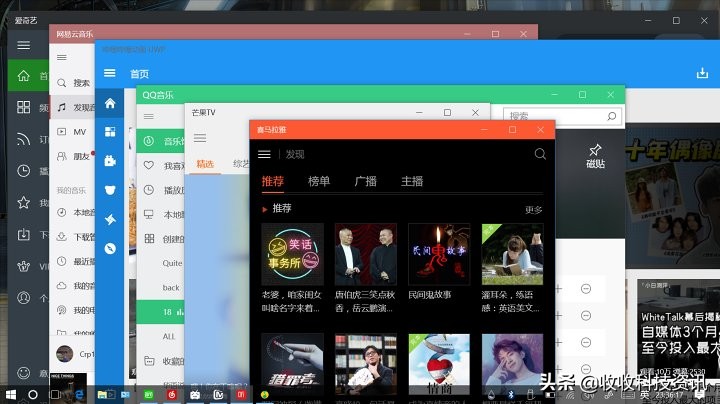Click the magnifier icon in QQ Music search box
720x404 pixels.
[612, 116]
